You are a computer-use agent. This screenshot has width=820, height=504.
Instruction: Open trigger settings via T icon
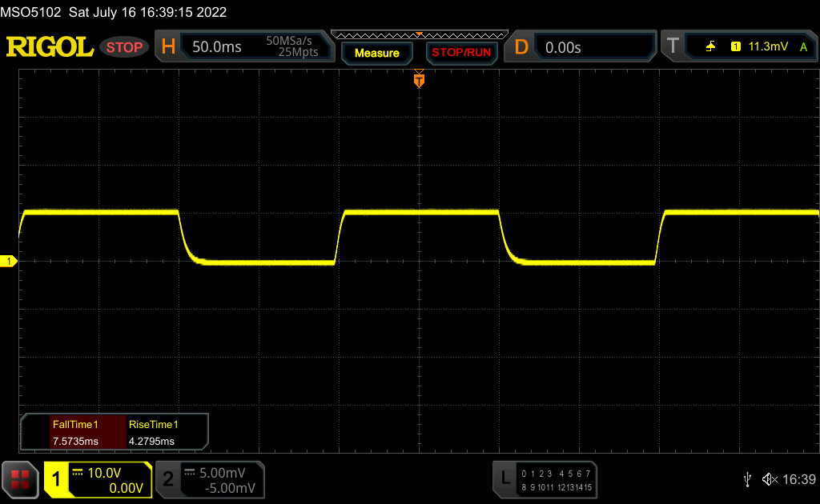pyautogui.click(x=673, y=47)
